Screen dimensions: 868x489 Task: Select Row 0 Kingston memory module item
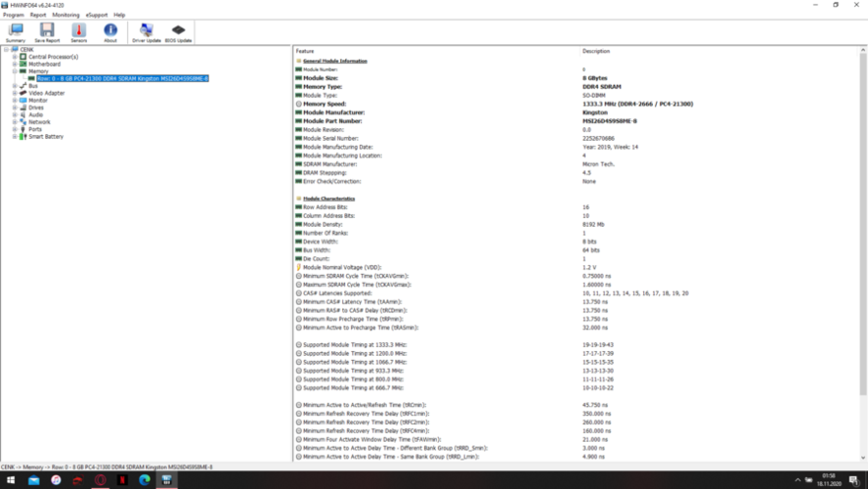pyautogui.click(x=122, y=78)
